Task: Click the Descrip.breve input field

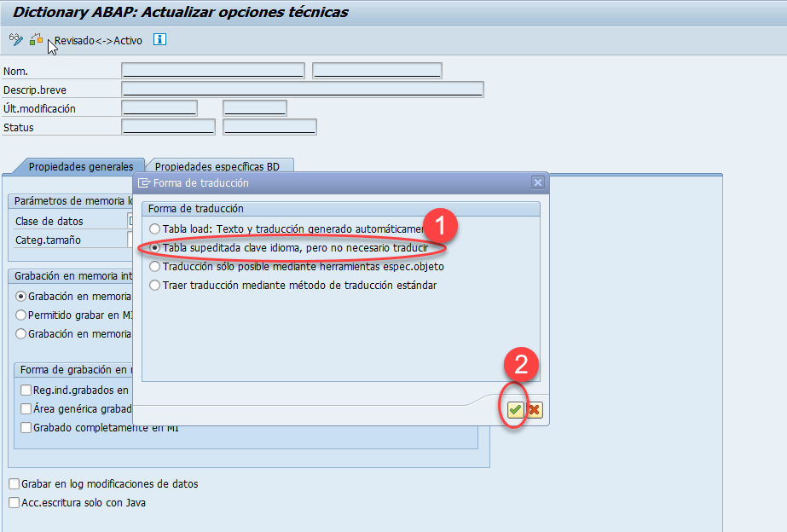Action: pos(302,90)
